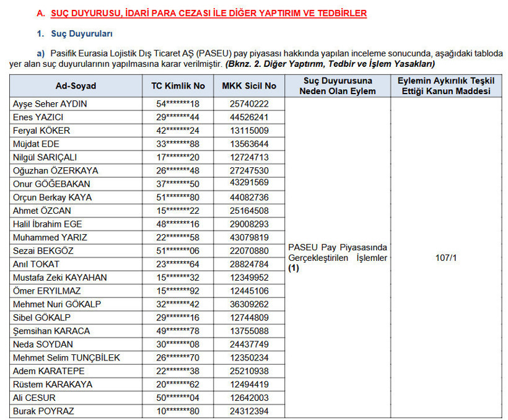
Task: Select the name 'Oğuzhan ÖZERKAYA'
Action: pos(55,171)
